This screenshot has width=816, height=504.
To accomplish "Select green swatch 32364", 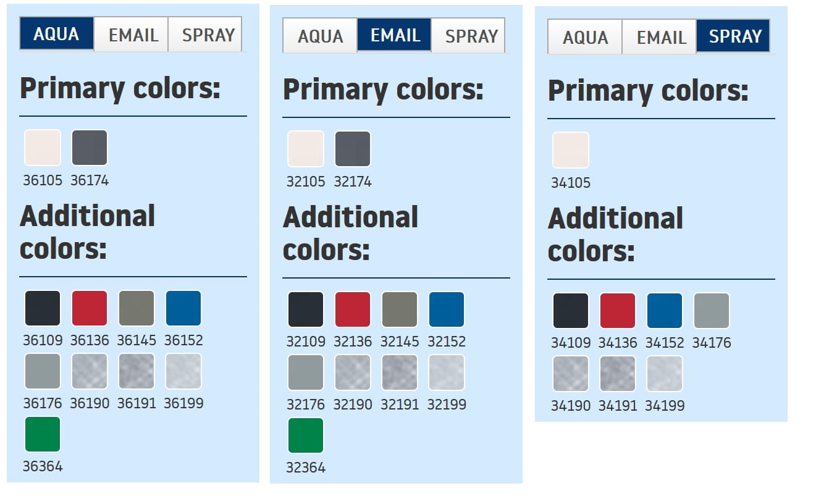I will (306, 435).
